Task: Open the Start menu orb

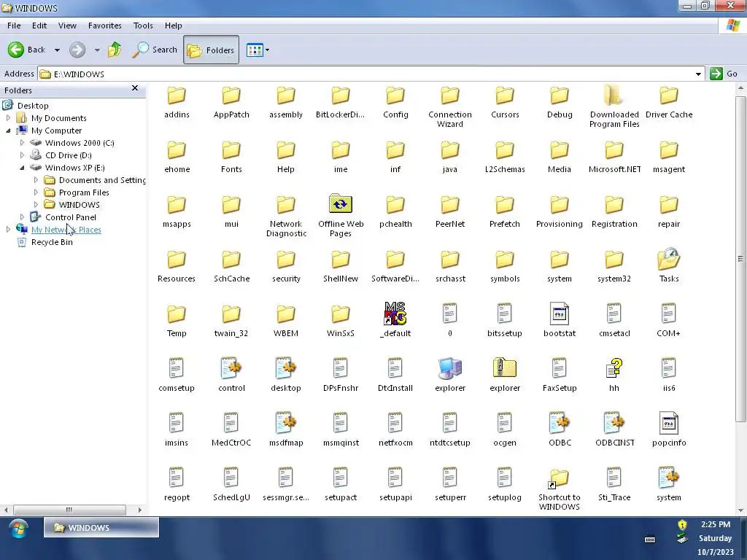Action: tap(19, 528)
